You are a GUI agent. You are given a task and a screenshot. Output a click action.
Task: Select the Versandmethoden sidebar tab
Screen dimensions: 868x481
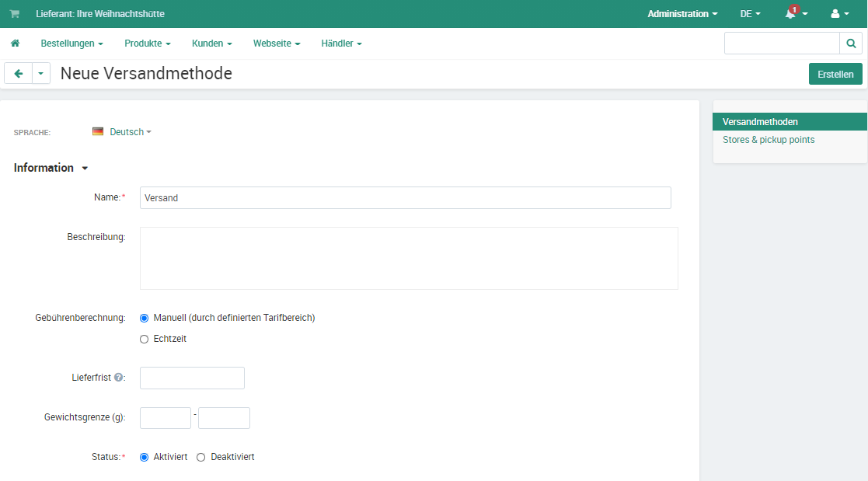790,122
